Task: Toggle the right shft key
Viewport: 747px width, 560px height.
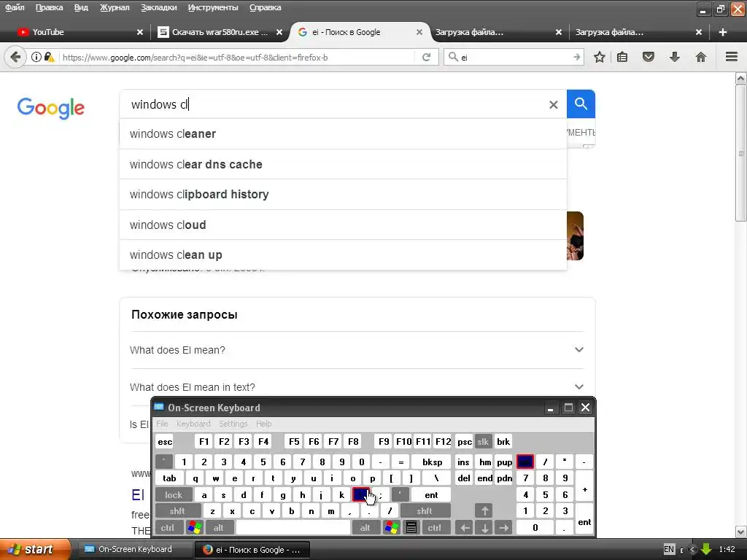Action: coord(425,511)
